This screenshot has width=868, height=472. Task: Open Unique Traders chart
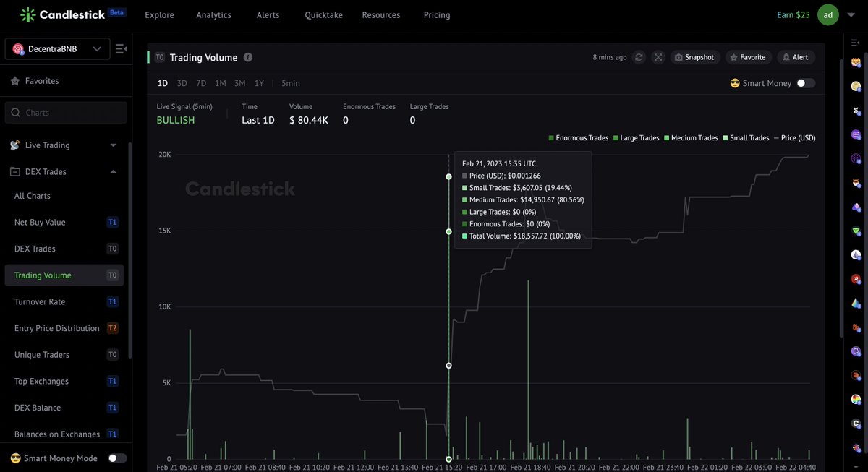pos(64,355)
